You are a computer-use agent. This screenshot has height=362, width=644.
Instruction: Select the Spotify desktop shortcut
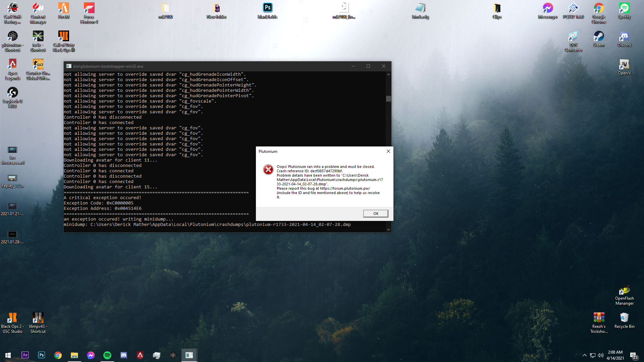pos(624,11)
